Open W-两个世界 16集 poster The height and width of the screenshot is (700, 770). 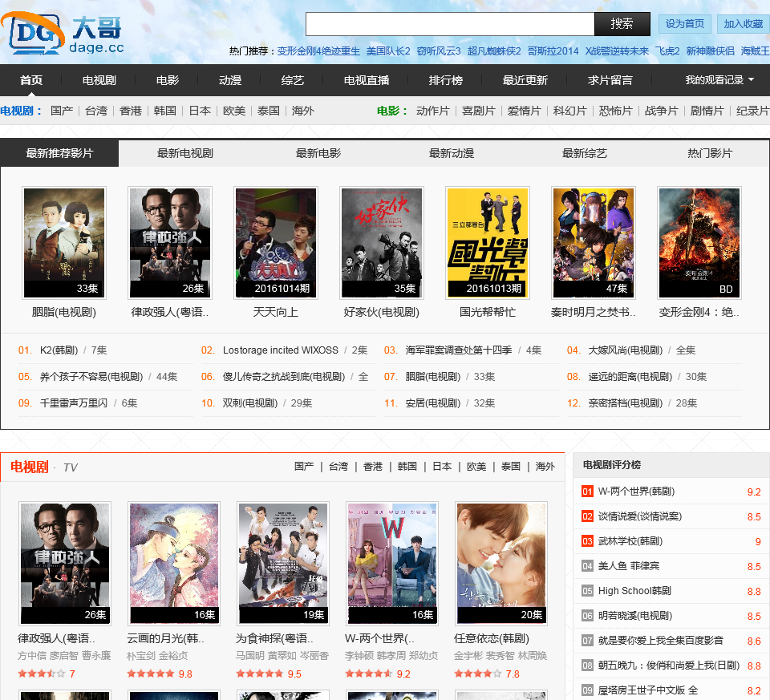click(392, 564)
